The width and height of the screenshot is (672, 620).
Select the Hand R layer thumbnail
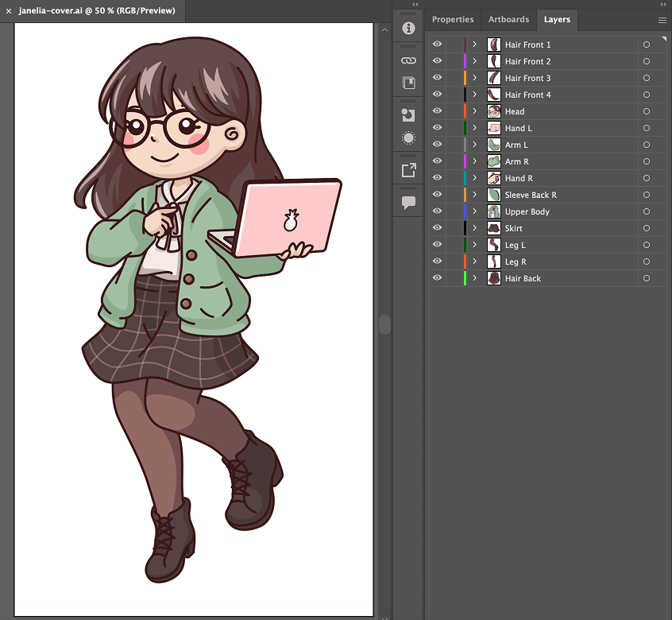pos(494,178)
